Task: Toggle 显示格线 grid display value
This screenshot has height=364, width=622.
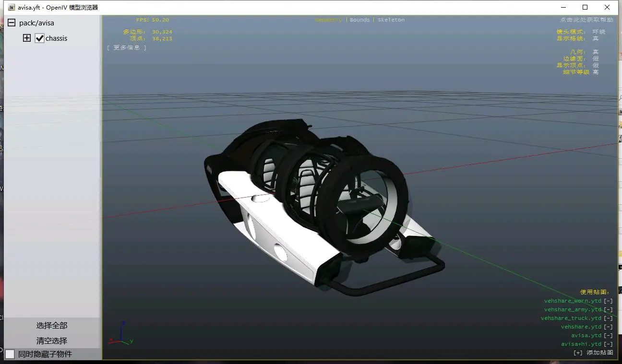Action: click(x=596, y=38)
